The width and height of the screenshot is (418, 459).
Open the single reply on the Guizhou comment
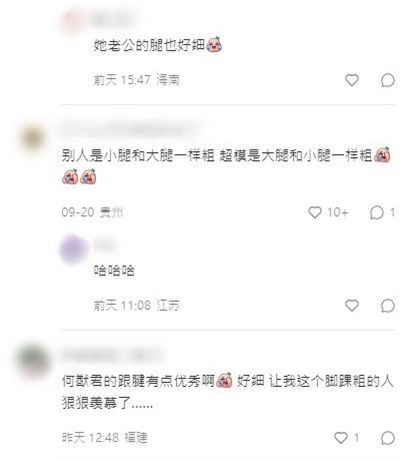(x=382, y=212)
